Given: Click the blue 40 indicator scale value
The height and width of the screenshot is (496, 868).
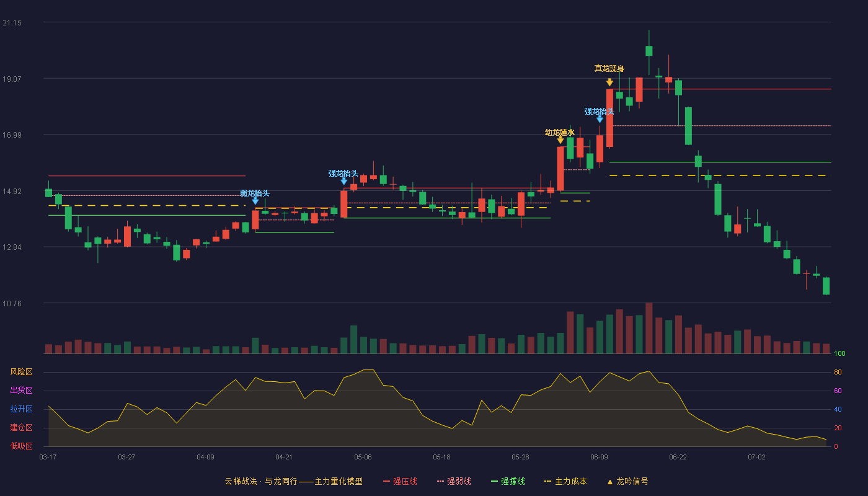Looking at the screenshot, I should click(838, 409).
